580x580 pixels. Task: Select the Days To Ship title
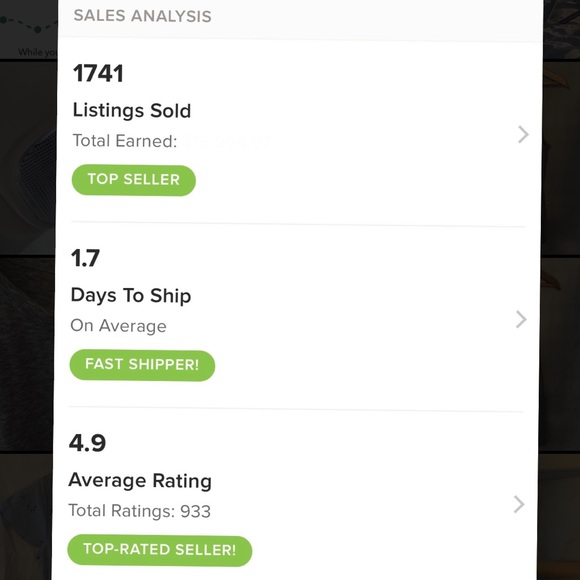point(131,296)
